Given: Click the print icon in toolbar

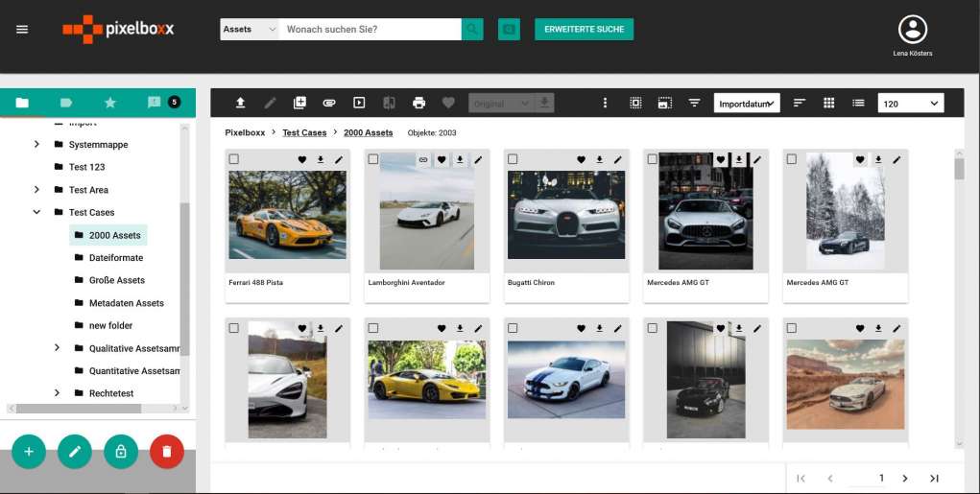Looking at the screenshot, I should [418, 103].
